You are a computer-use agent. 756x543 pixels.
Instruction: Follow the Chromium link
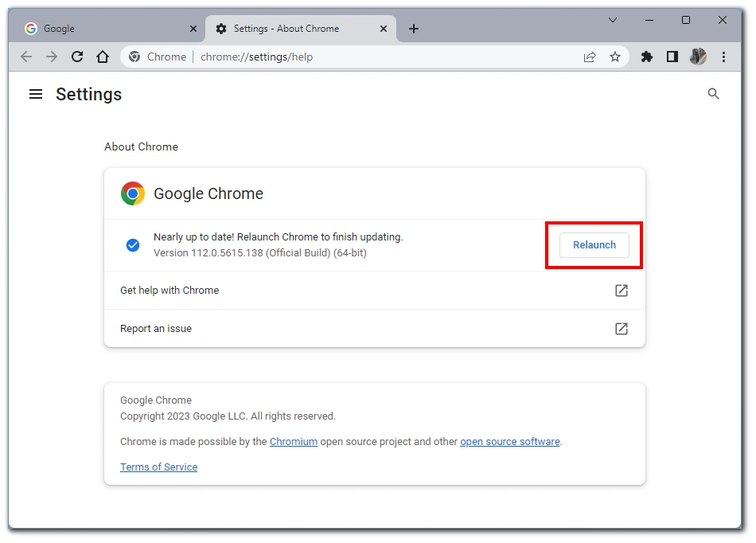click(293, 442)
